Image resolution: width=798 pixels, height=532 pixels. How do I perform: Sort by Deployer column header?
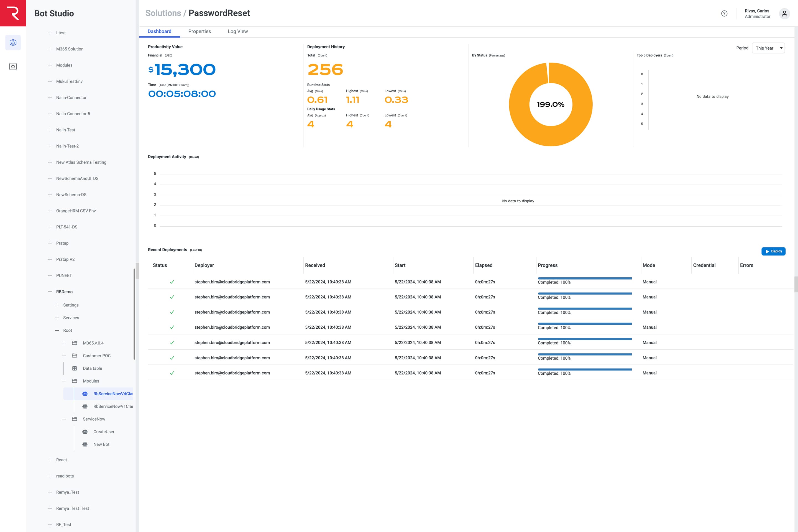204,265
